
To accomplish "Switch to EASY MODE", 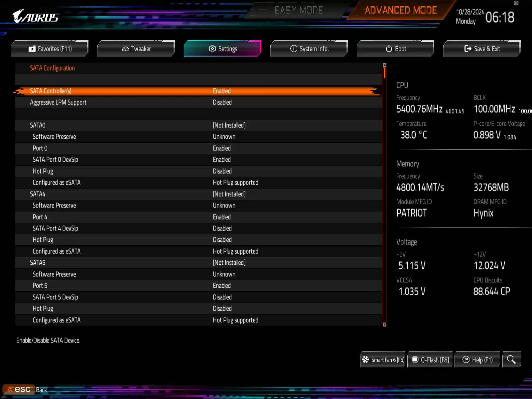I will [x=299, y=10].
